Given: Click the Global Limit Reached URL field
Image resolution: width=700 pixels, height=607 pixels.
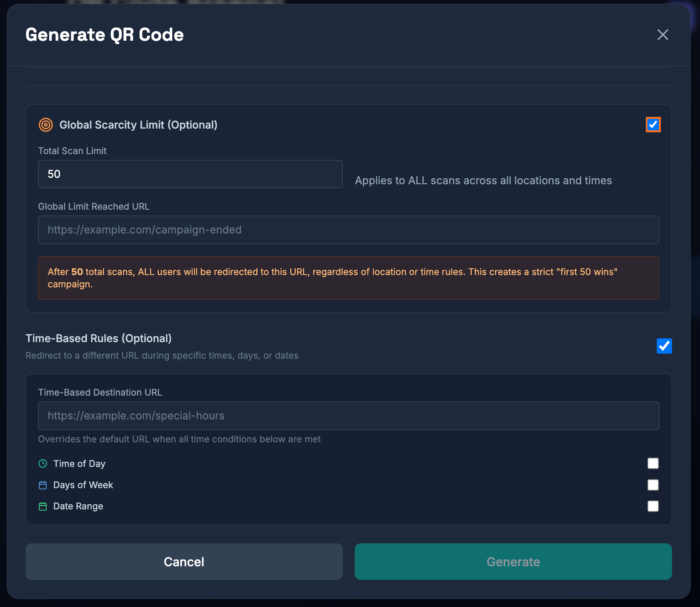Looking at the screenshot, I should pos(348,230).
